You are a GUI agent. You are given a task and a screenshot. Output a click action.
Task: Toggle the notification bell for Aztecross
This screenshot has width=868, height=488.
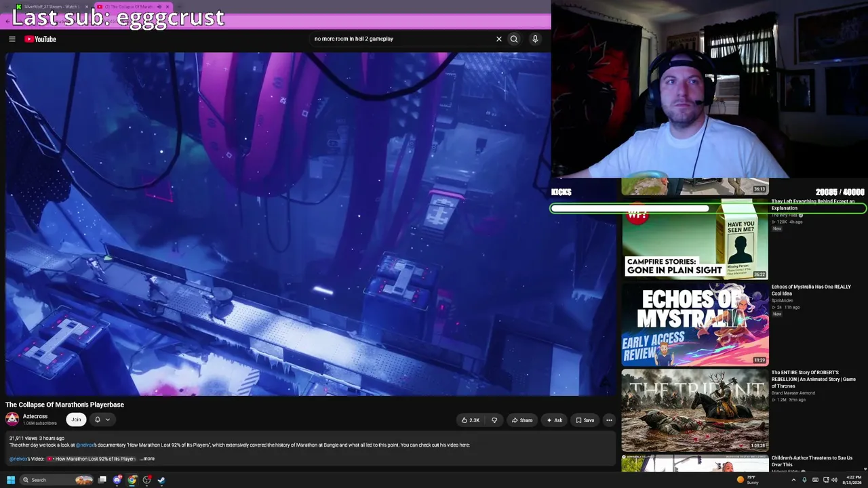tap(97, 420)
